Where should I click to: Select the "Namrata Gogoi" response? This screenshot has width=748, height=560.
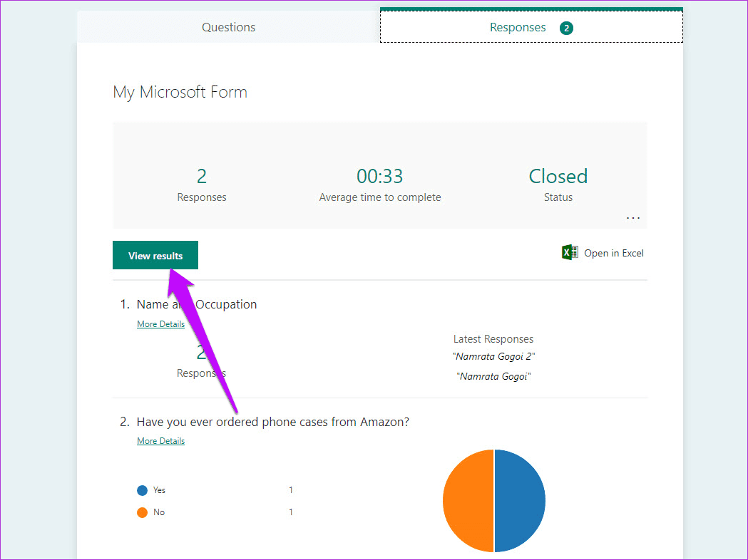pyautogui.click(x=493, y=376)
